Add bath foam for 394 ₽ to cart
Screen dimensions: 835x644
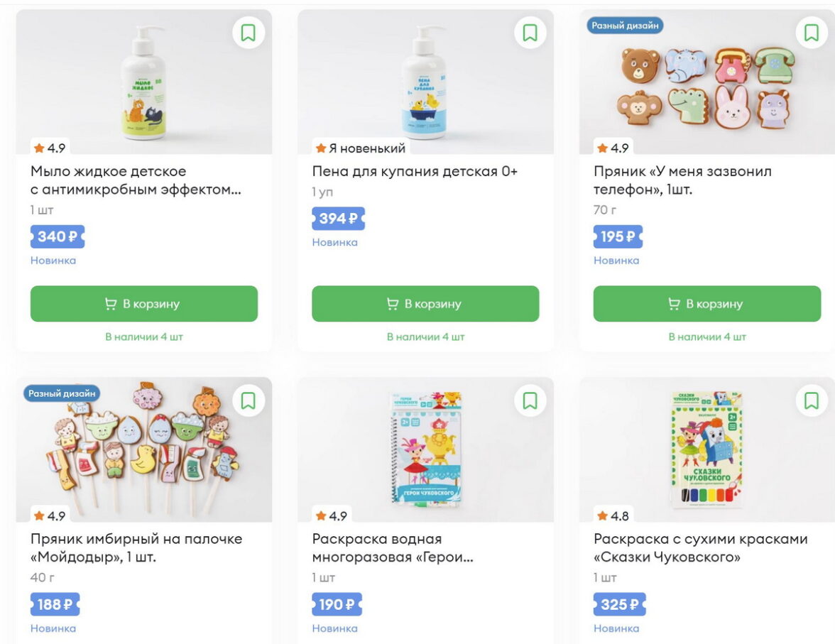[425, 304]
